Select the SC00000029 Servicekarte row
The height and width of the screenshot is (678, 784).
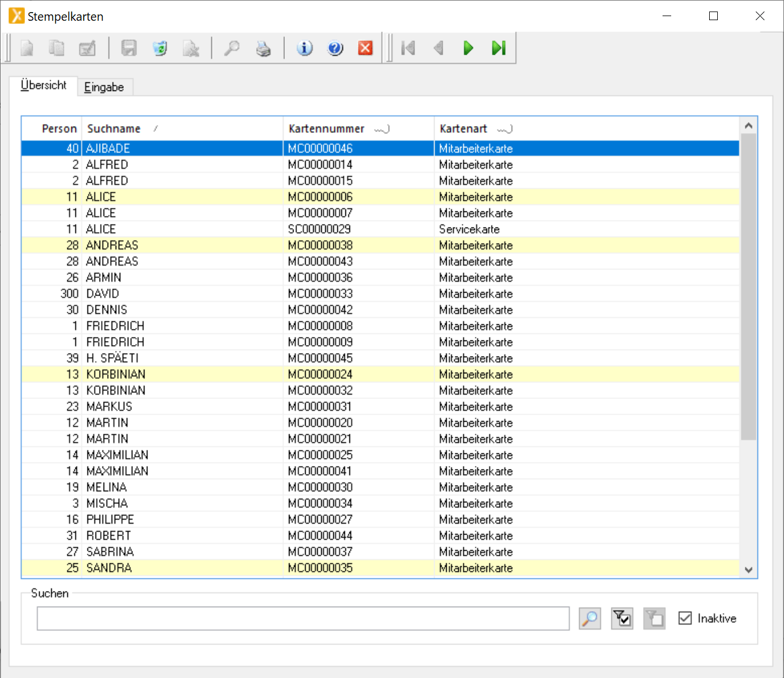(x=319, y=229)
